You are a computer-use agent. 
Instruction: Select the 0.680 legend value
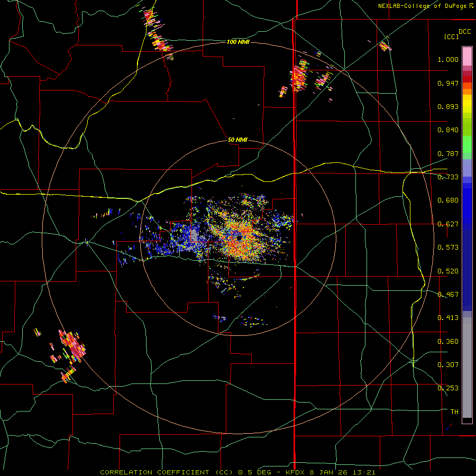[448, 200]
